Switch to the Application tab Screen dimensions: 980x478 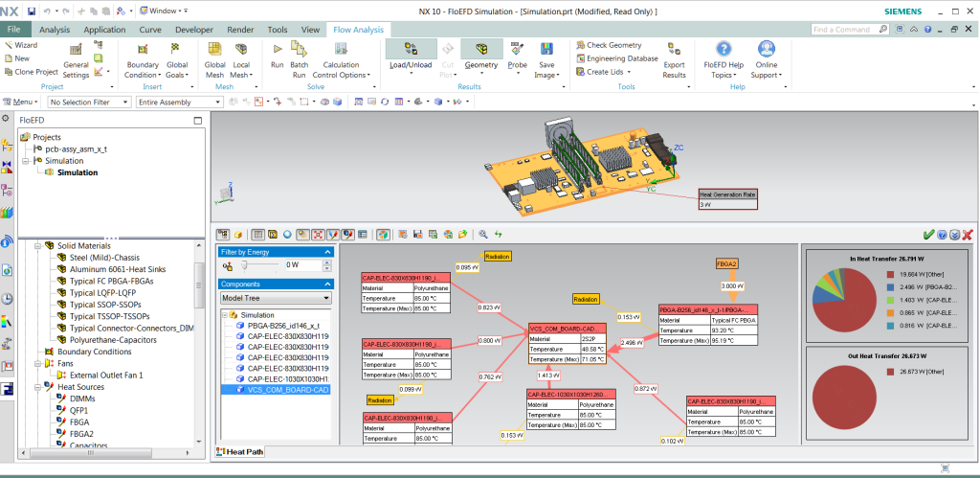[x=104, y=30]
